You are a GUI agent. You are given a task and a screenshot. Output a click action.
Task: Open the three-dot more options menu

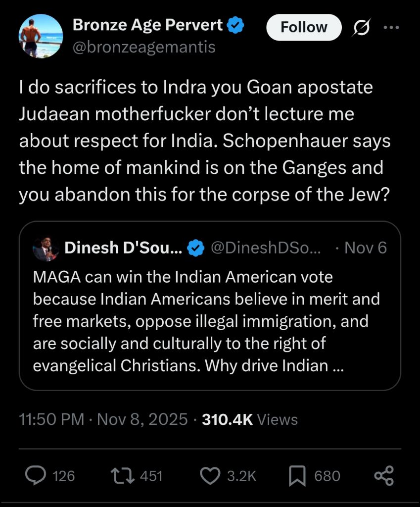(x=391, y=28)
